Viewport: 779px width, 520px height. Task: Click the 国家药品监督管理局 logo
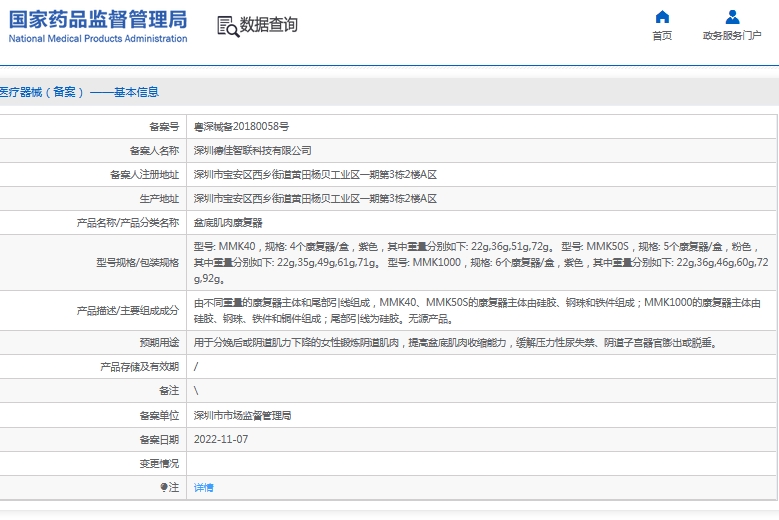pyautogui.click(x=98, y=20)
